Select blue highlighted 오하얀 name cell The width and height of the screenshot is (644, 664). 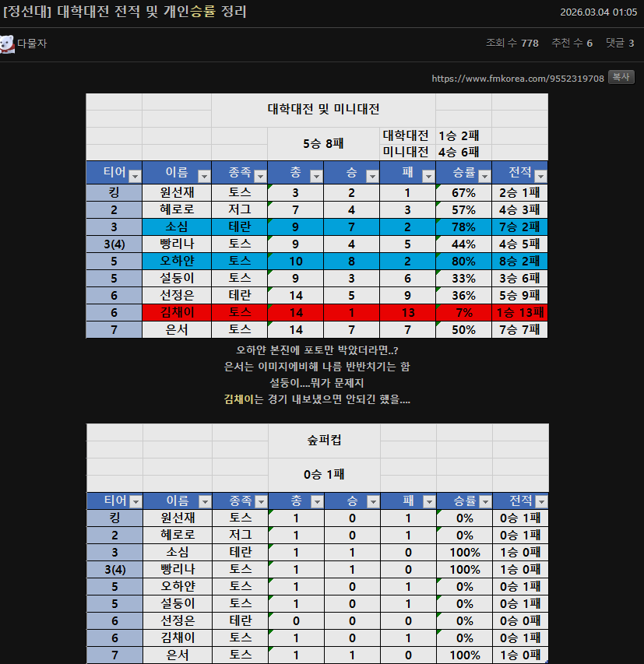click(177, 261)
